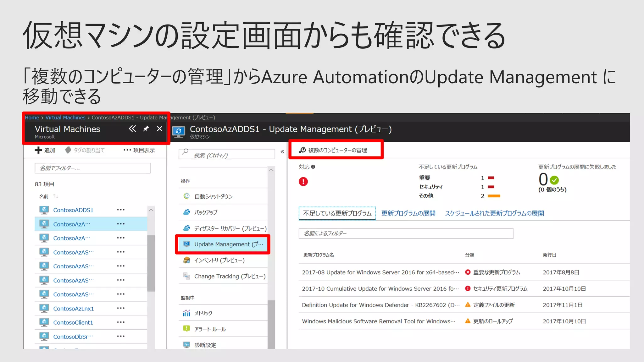Open ellipsis menu for ContosoADDS1
Image resolution: width=644 pixels, height=362 pixels.
pos(121,210)
